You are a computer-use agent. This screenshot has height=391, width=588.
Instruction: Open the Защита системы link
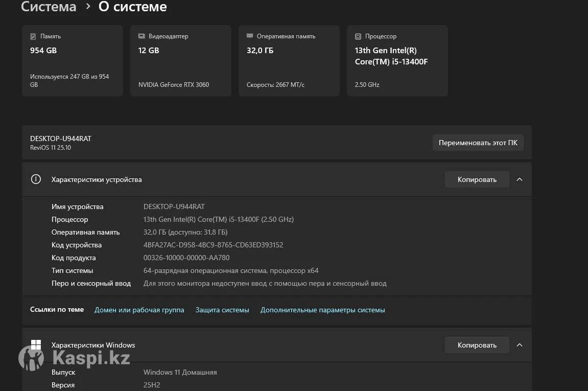pyautogui.click(x=222, y=310)
